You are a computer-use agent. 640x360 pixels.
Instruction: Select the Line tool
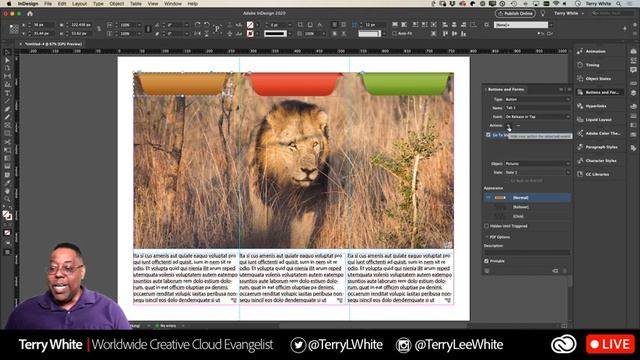pyautogui.click(x=7, y=101)
